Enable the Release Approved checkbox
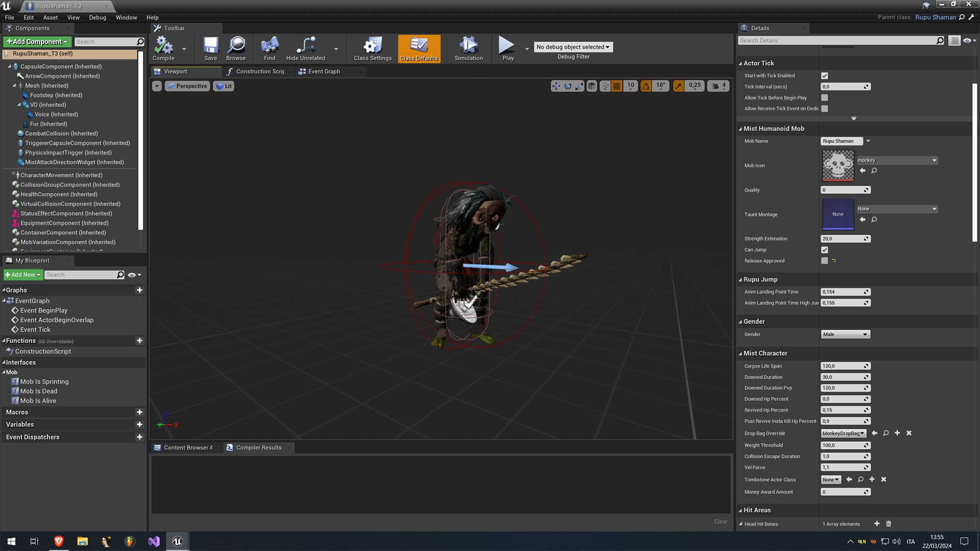 tap(824, 261)
